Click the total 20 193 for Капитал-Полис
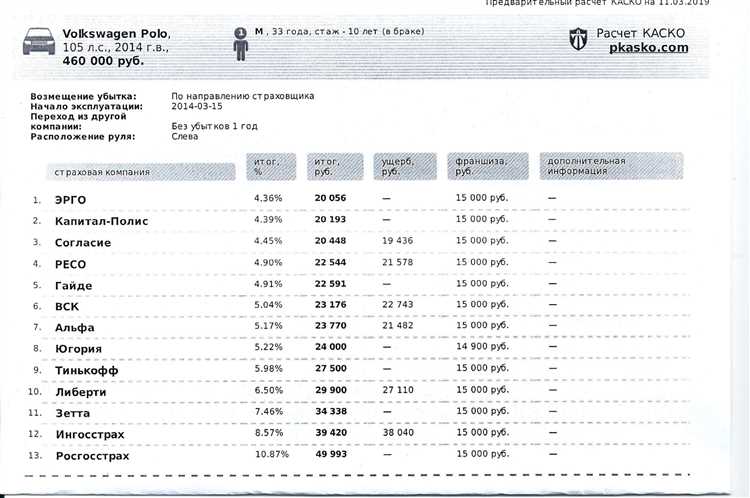The height and width of the screenshot is (498, 750). [331, 220]
